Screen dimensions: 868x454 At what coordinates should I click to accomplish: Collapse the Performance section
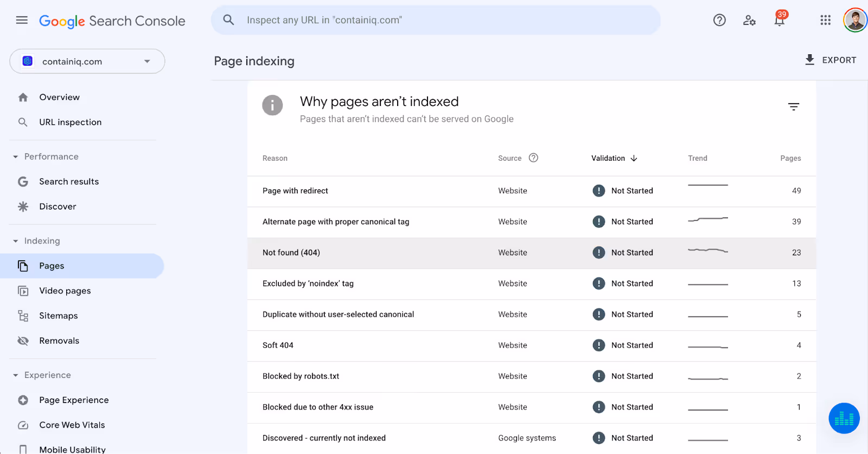[x=15, y=156]
